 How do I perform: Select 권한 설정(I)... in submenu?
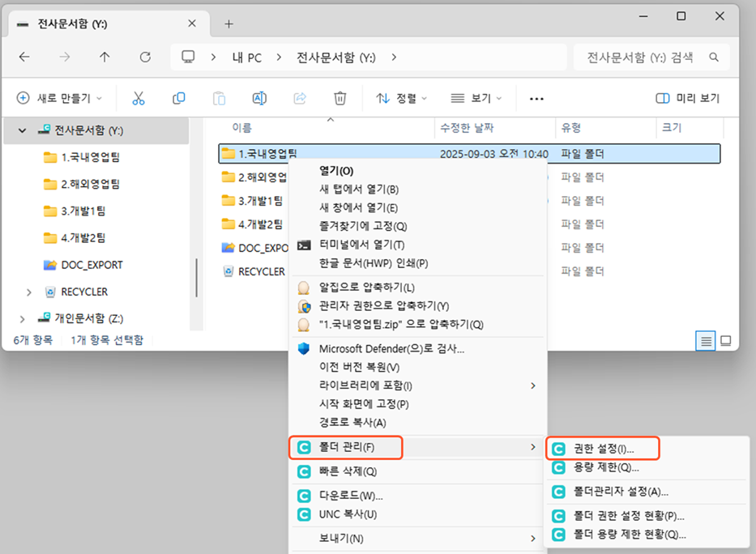pos(603,448)
